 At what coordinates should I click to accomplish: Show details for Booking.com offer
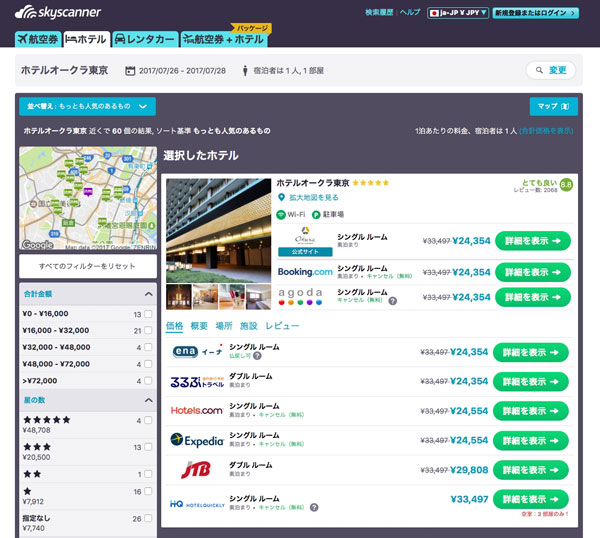(533, 272)
